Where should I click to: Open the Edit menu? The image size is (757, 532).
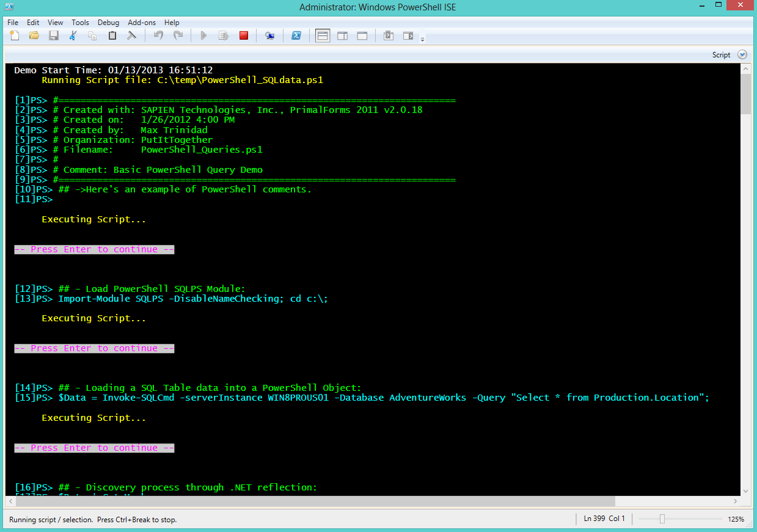pos(33,23)
